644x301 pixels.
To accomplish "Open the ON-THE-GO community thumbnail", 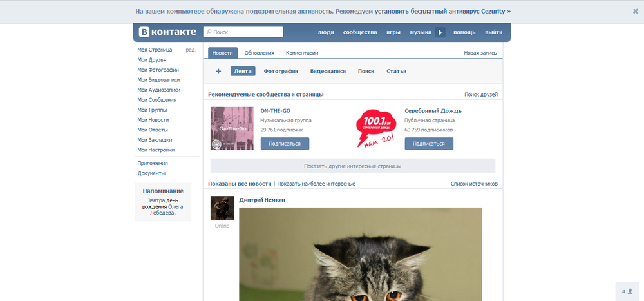I will (232, 128).
